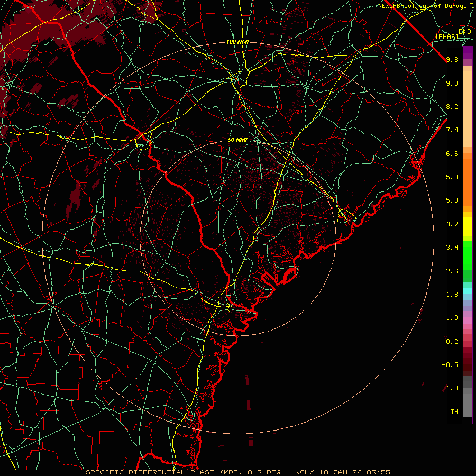The image size is (476, 476).
Task: Click the [PHAS] label above the color bar
Action: point(447,36)
